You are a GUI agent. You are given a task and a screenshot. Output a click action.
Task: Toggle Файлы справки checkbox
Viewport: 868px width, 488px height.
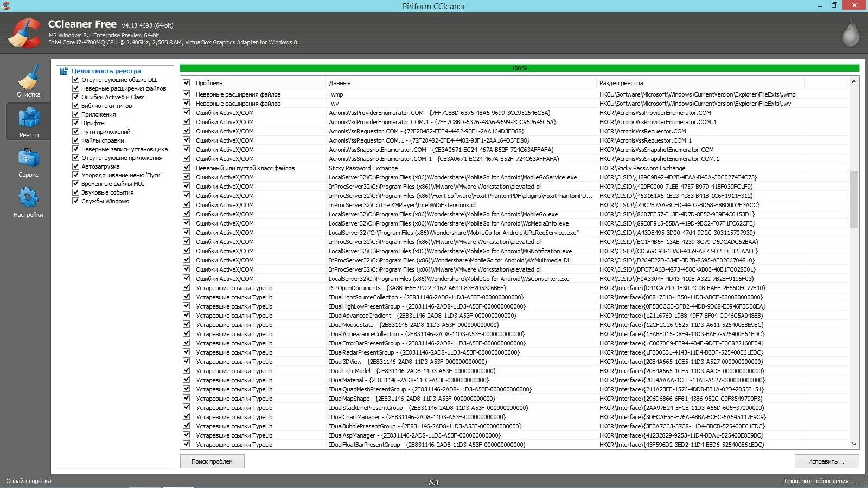[x=76, y=140]
